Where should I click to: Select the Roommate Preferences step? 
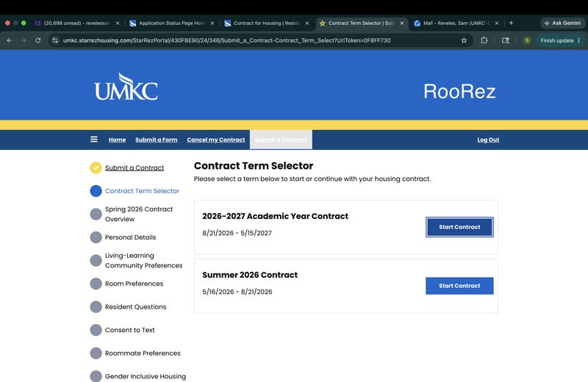coord(143,353)
